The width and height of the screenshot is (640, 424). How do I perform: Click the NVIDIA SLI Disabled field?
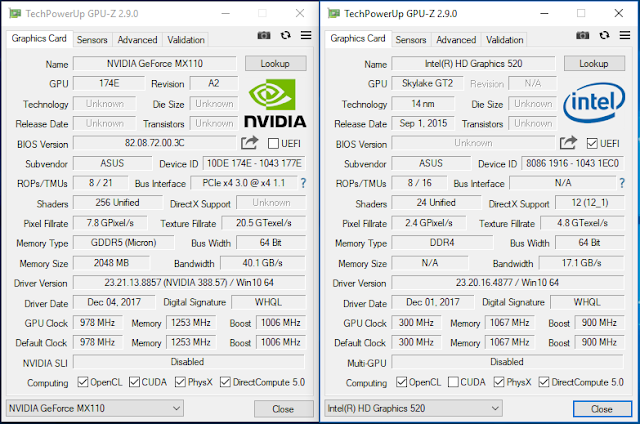point(189,362)
